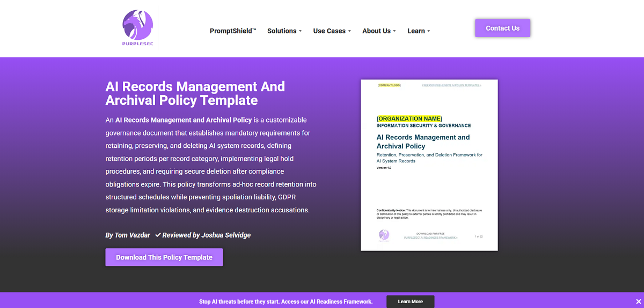Click the Learn More banner button
Image resolution: width=644 pixels, height=308 pixels.
click(x=411, y=302)
